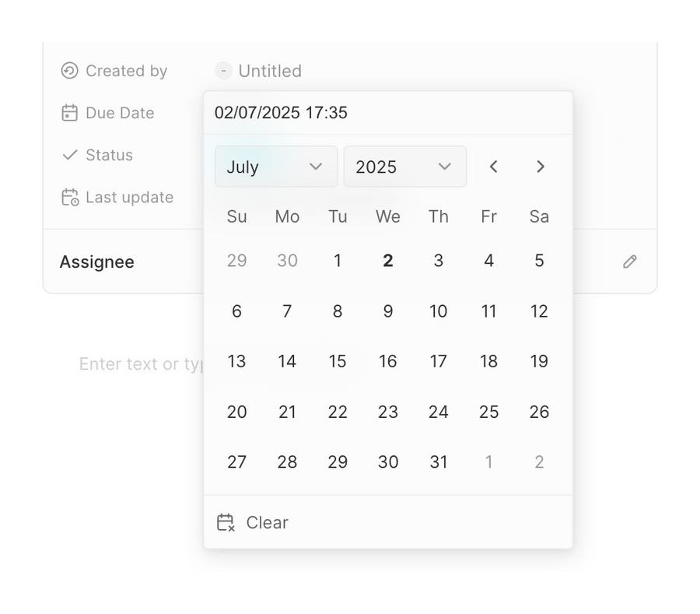This screenshot has height=614, width=700.
Task: Select July 19 in the calendar
Action: pos(539,361)
